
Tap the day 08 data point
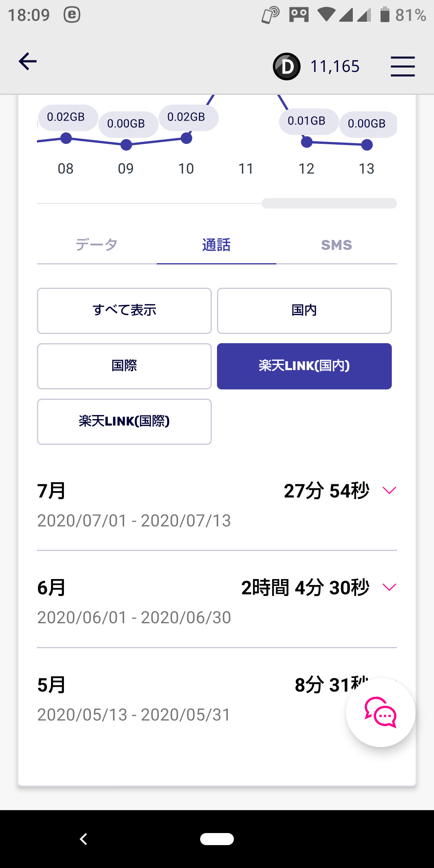point(66,138)
